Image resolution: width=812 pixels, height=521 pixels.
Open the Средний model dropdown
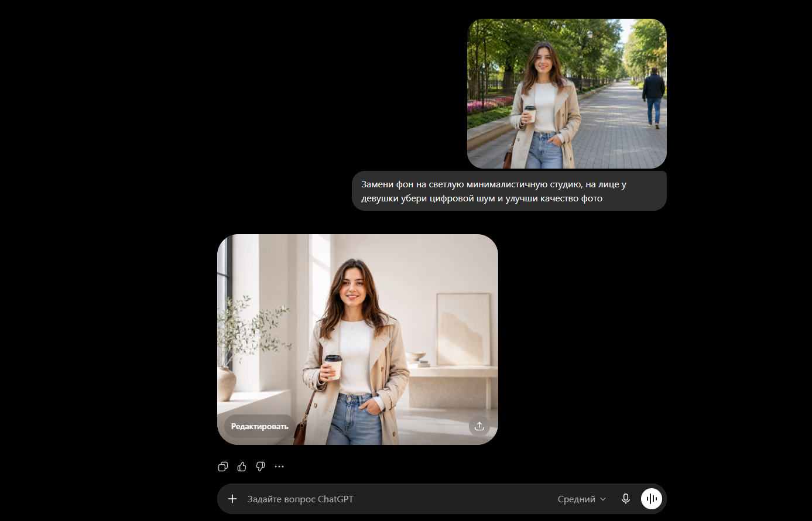tap(581, 499)
